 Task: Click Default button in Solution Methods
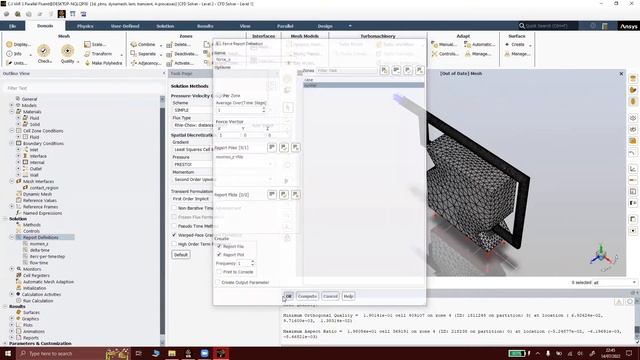(x=181, y=255)
